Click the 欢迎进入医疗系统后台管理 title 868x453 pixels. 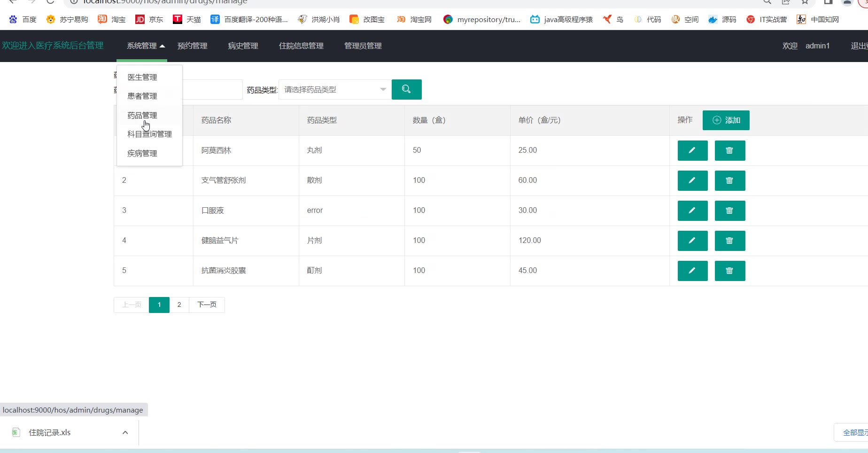click(53, 46)
